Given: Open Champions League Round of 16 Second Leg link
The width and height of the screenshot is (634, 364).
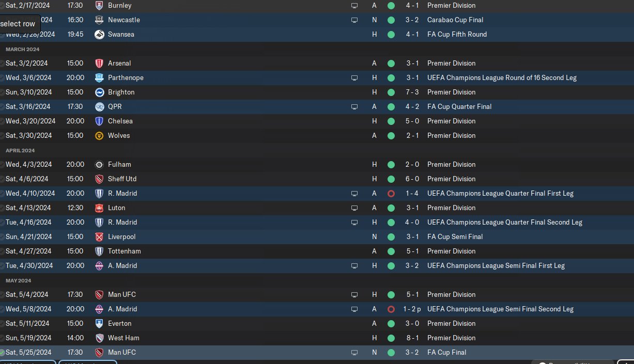Looking at the screenshot, I should [x=502, y=78].
